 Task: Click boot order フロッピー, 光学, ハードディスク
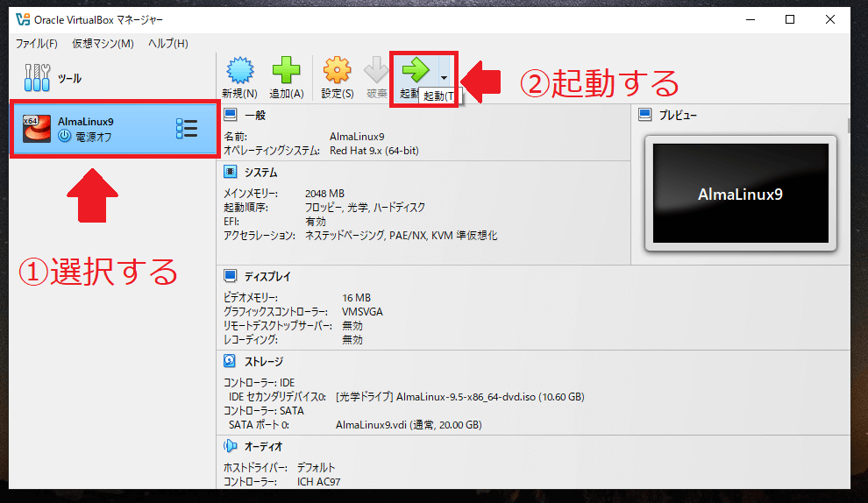coord(366,208)
